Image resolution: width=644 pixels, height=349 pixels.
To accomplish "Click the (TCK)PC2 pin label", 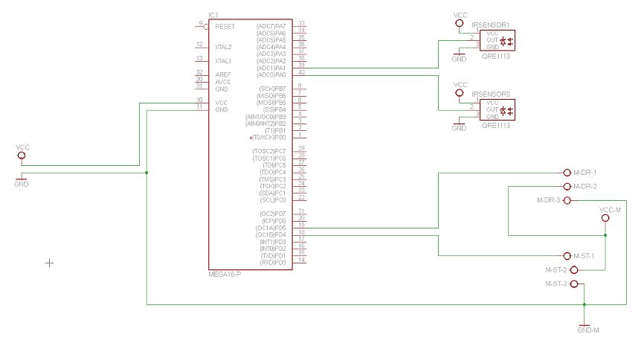I will point(273,186).
